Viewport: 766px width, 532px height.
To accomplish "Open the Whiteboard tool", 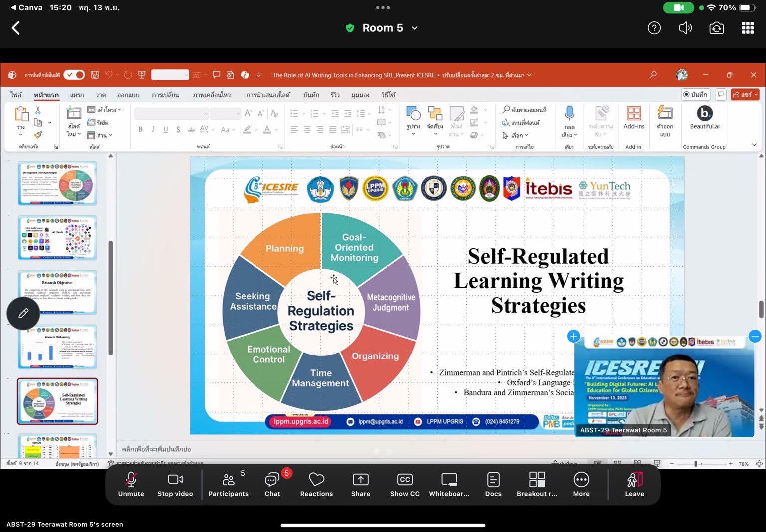I will pos(449,484).
